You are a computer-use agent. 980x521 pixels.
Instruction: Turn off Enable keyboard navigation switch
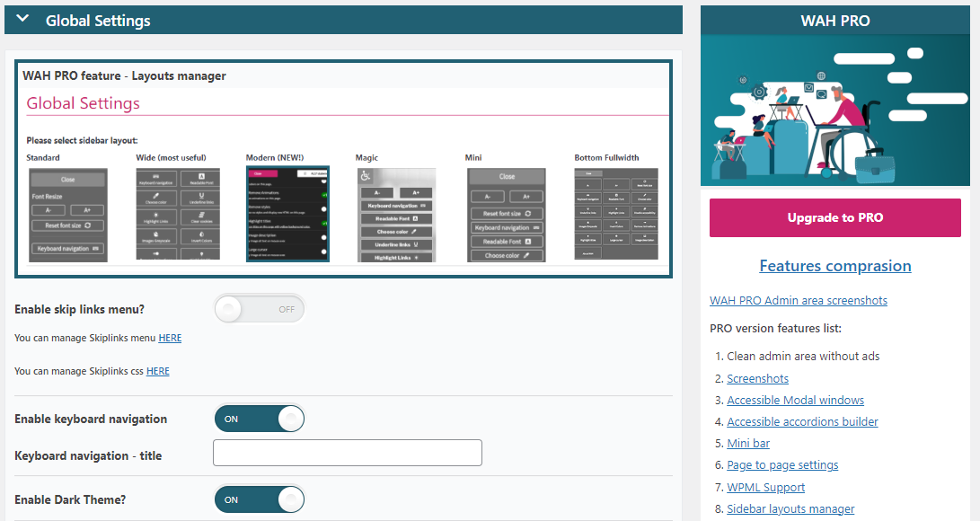(x=260, y=419)
